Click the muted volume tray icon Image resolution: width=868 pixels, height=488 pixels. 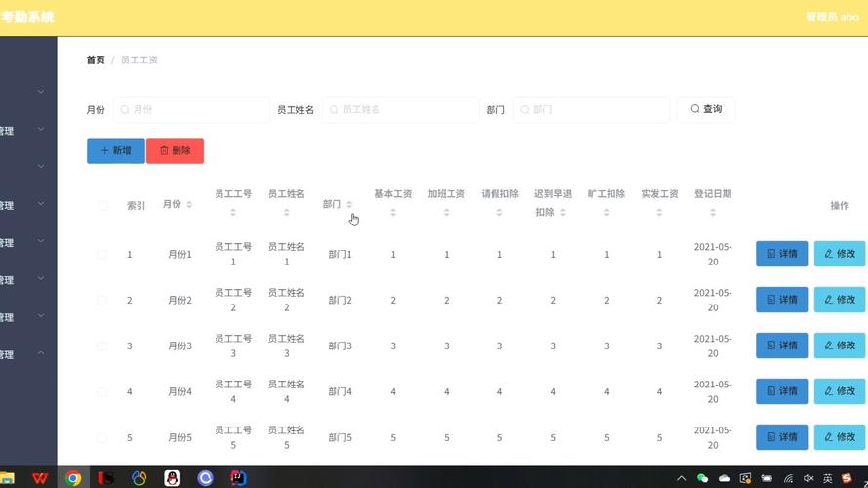(x=809, y=478)
